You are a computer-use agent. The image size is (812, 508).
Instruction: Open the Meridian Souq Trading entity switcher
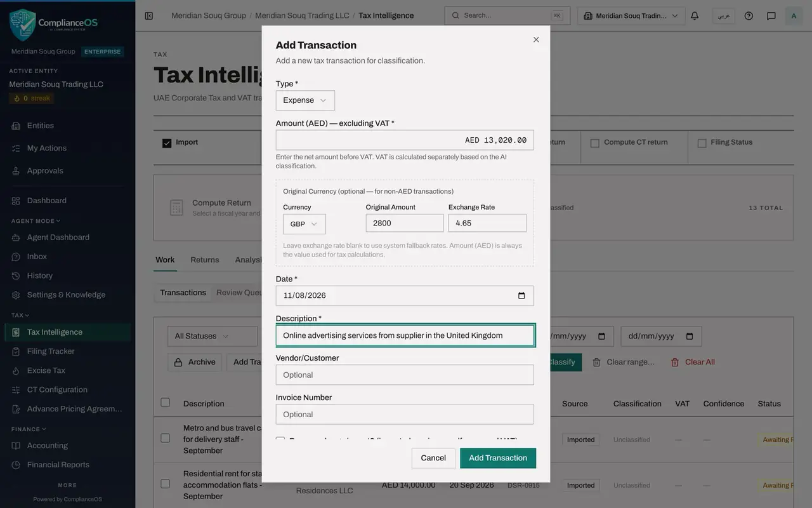[x=631, y=16]
